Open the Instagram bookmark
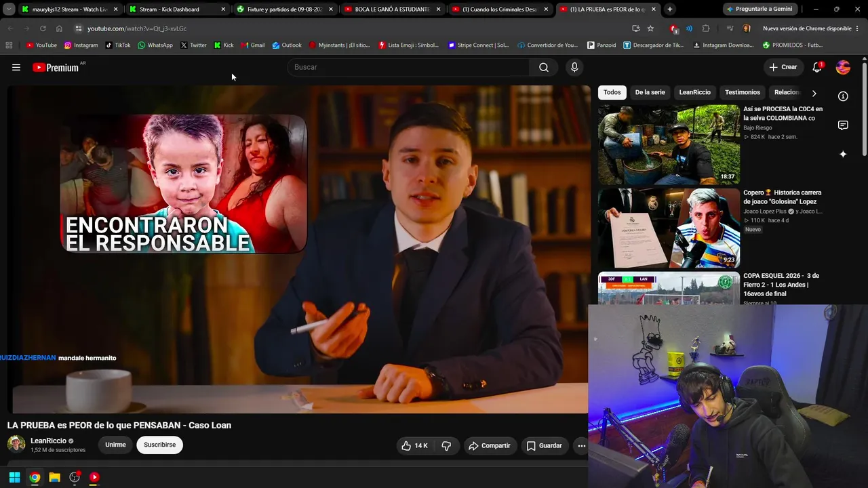Viewport: 868px width, 488px height. (x=81, y=45)
